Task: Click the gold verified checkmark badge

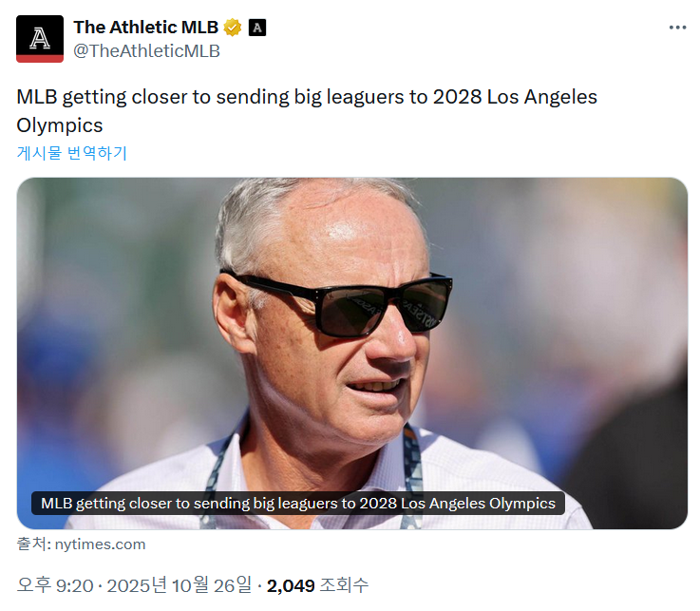Action: point(233,27)
